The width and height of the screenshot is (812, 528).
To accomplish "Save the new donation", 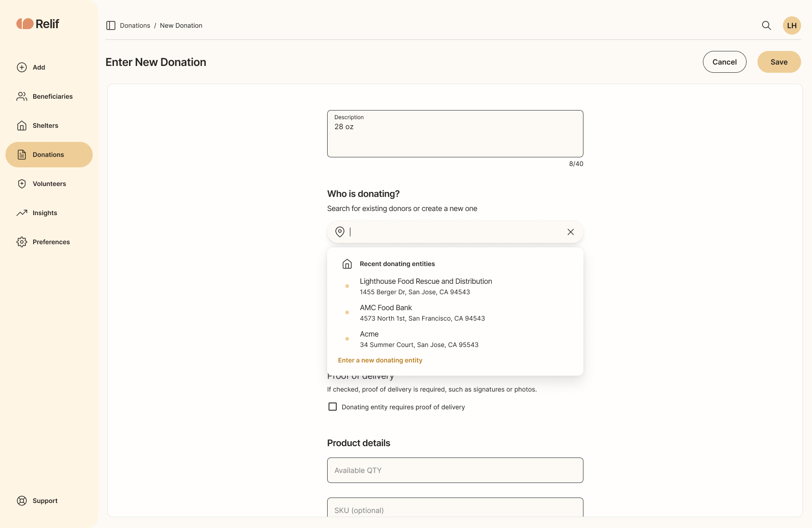I will (779, 62).
